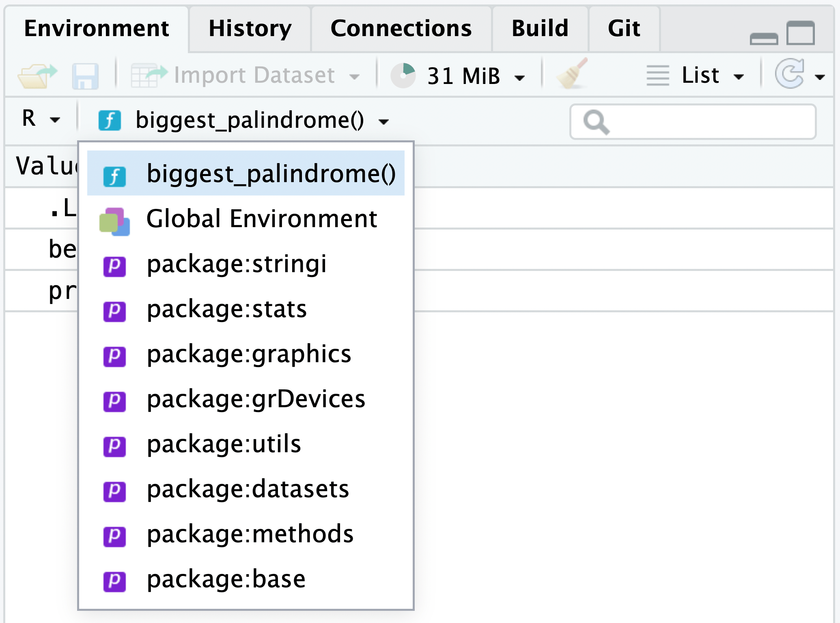Image resolution: width=840 pixels, height=623 pixels.
Task: Switch to the History tab
Action: pyautogui.click(x=250, y=28)
